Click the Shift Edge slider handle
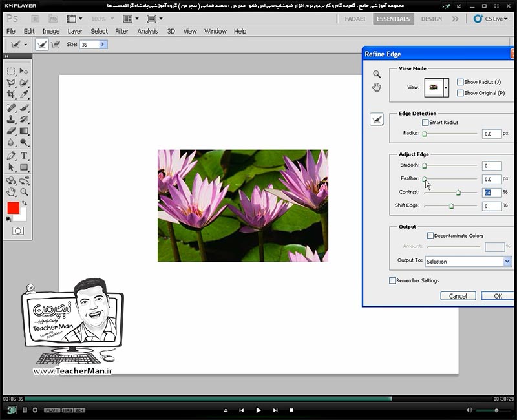Screen dimensions: 517x420 (451, 206)
